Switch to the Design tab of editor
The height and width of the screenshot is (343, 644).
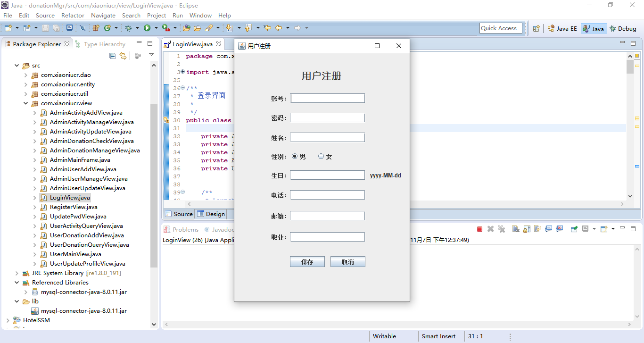pyautogui.click(x=211, y=214)
